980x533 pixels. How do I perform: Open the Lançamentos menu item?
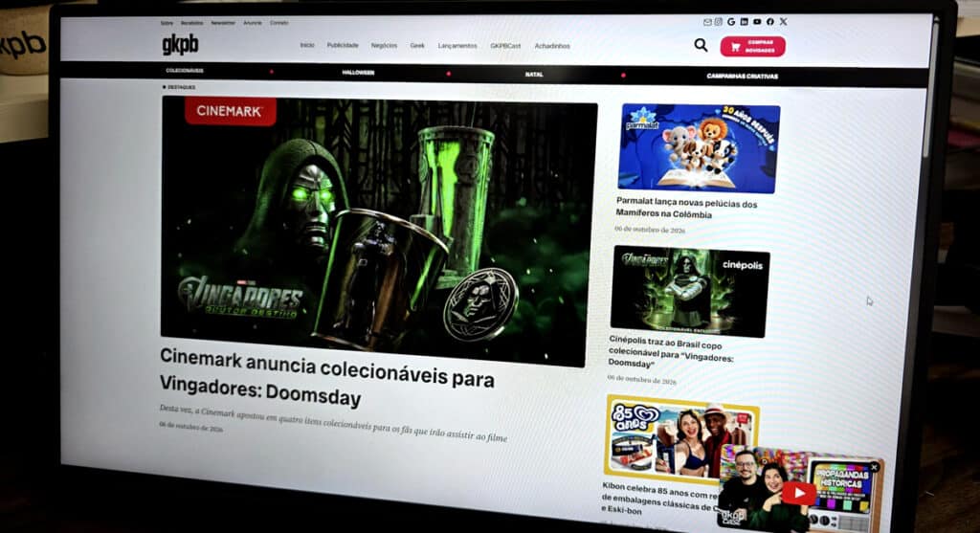click(457, 46)
